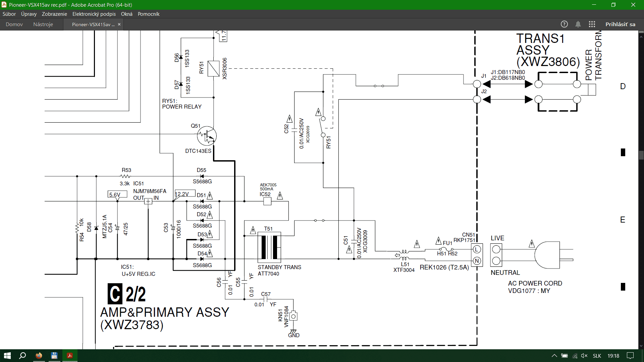Open the Zobrazenie menu
The width and height of the screenshot is (644, 362).
[x=54, y=14]
